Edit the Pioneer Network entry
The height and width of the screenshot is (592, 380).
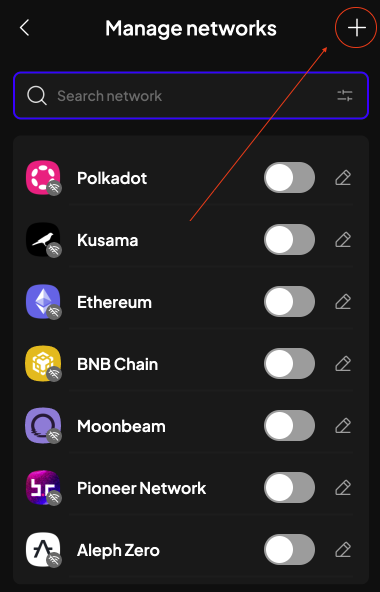(343, 487)
